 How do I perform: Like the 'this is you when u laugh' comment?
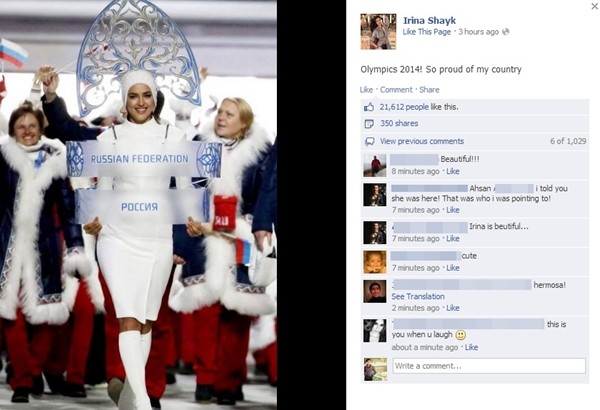[x=471, y=347]
